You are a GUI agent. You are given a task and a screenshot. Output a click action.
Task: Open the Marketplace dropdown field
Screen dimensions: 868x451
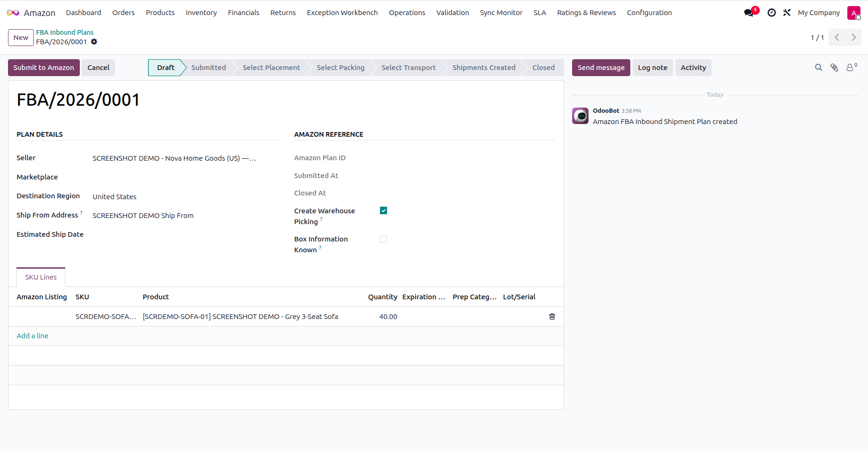coord(184,178)
